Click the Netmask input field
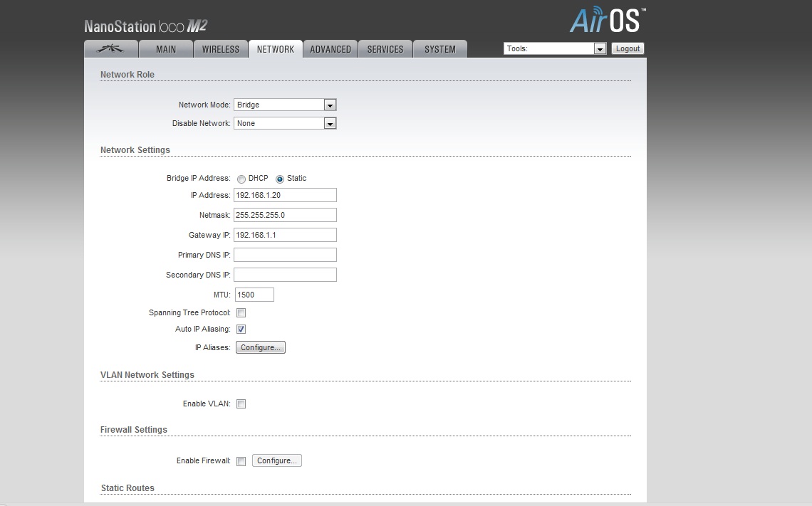 pos(286,215)
